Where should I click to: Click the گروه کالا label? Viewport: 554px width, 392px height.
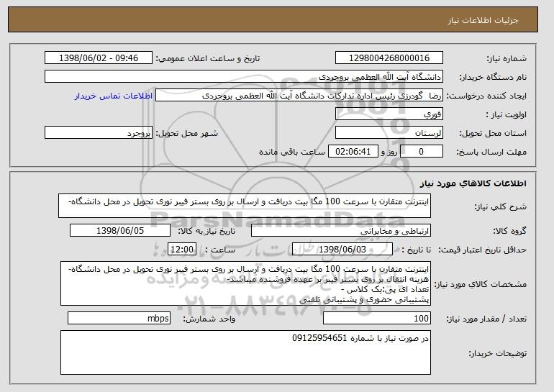(x=510, y=231)
